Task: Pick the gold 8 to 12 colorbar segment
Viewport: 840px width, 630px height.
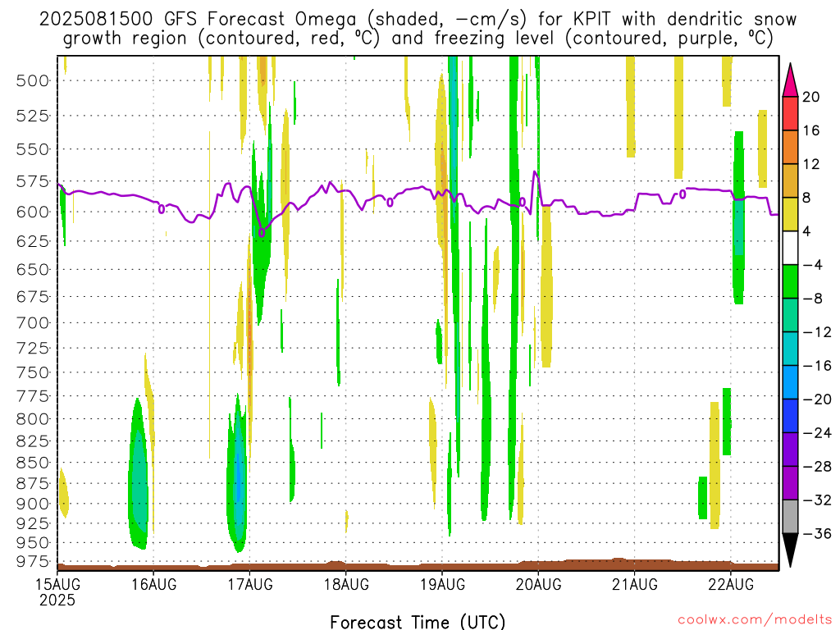Action: (x=790, y=180)
